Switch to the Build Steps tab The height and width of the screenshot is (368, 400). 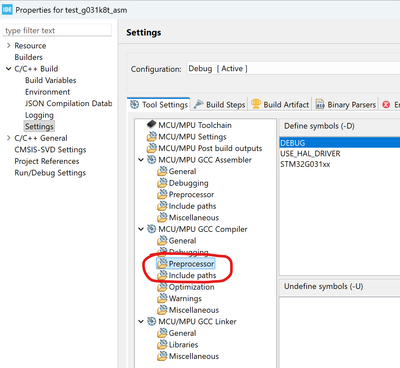[220, 105]
